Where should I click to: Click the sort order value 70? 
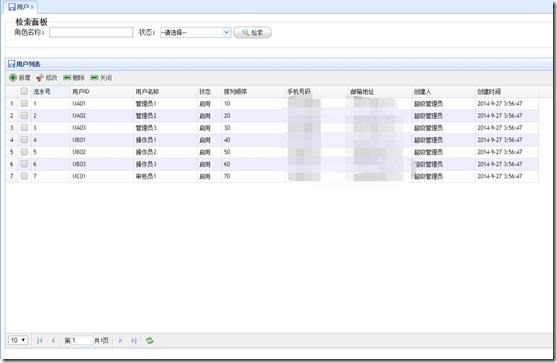coord(227,176)
